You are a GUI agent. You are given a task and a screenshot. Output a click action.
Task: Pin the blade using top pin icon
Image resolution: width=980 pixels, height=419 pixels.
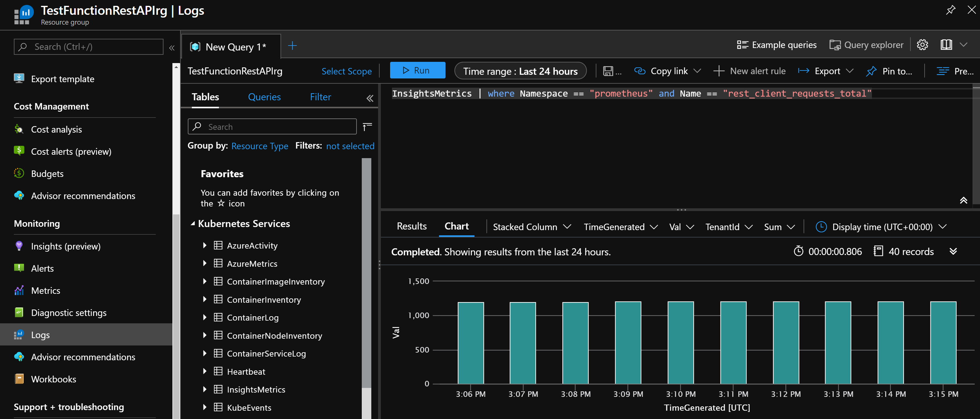coord(950,10)
